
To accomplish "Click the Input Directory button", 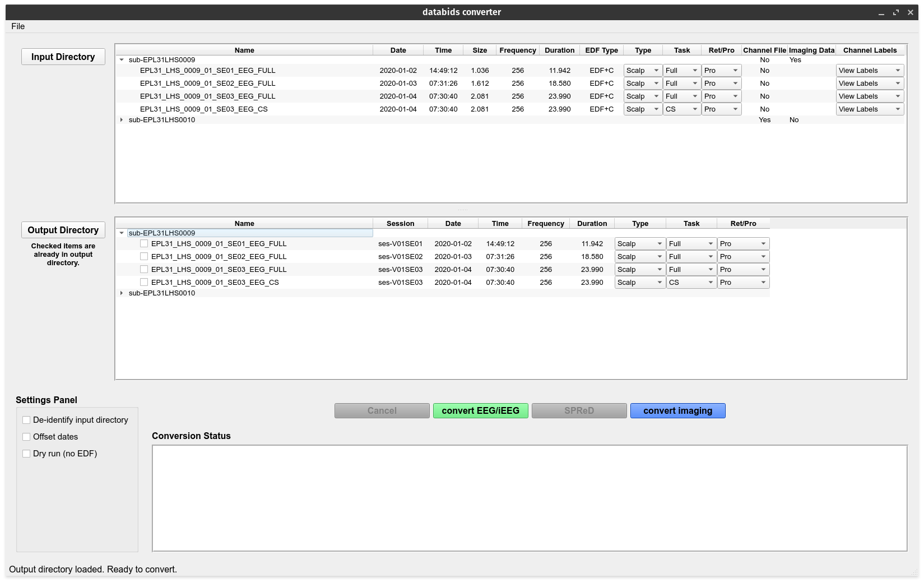I will tap(63, 57).
